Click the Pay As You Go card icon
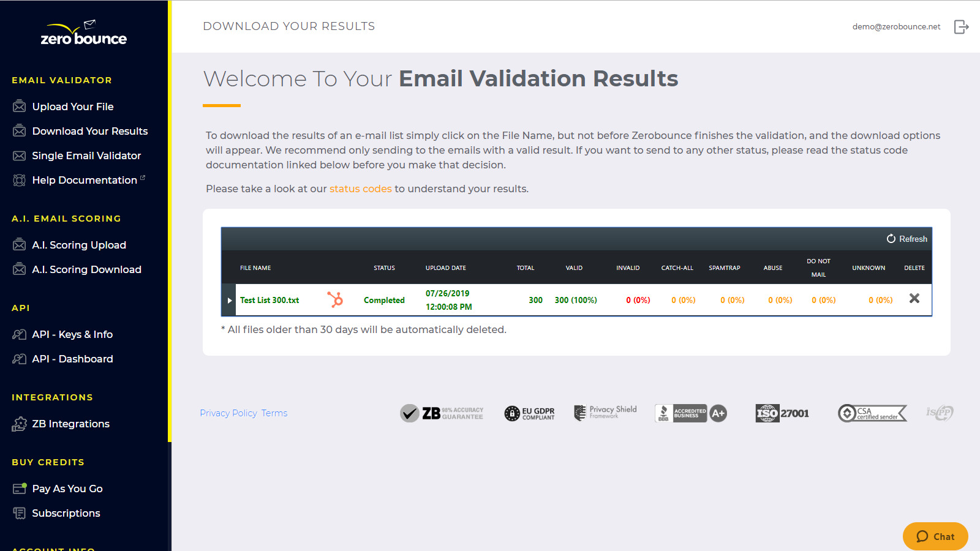This screenshot has width=980, height=551. click(x=20, y=489)
